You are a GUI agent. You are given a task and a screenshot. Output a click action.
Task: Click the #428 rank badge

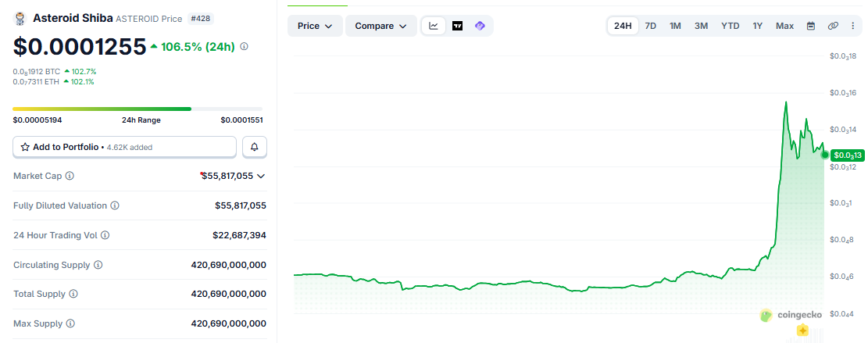coord(201,19)
